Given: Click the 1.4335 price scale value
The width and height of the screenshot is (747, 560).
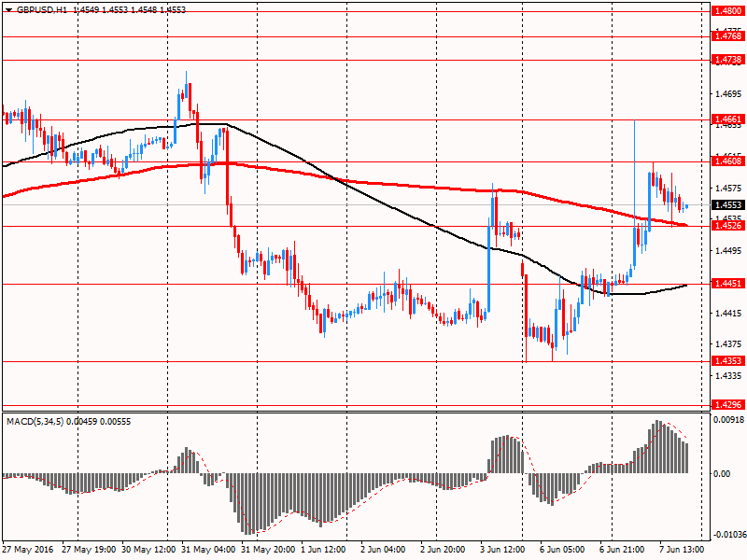Looking at the screenshot, I should (728, 376).
